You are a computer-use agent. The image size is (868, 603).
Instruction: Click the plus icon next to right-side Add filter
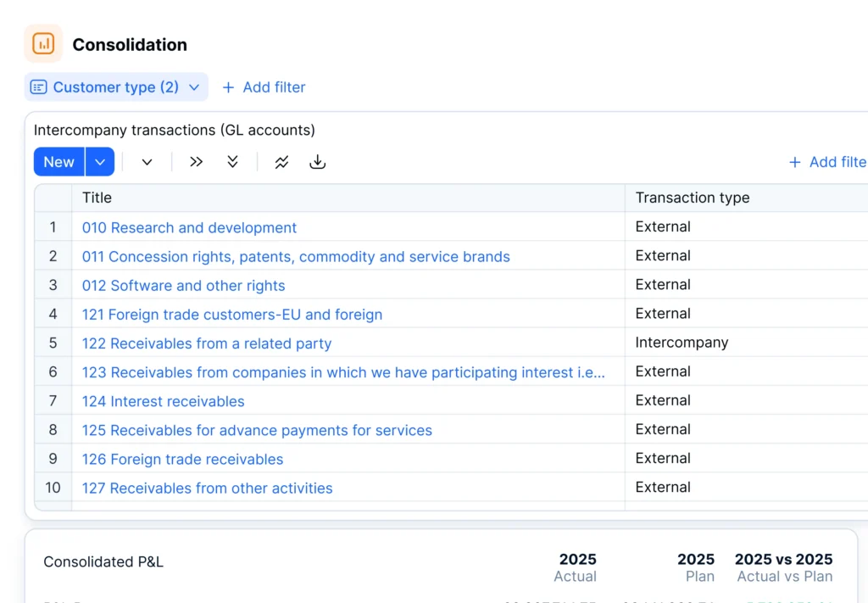click(x=794, y=161)
